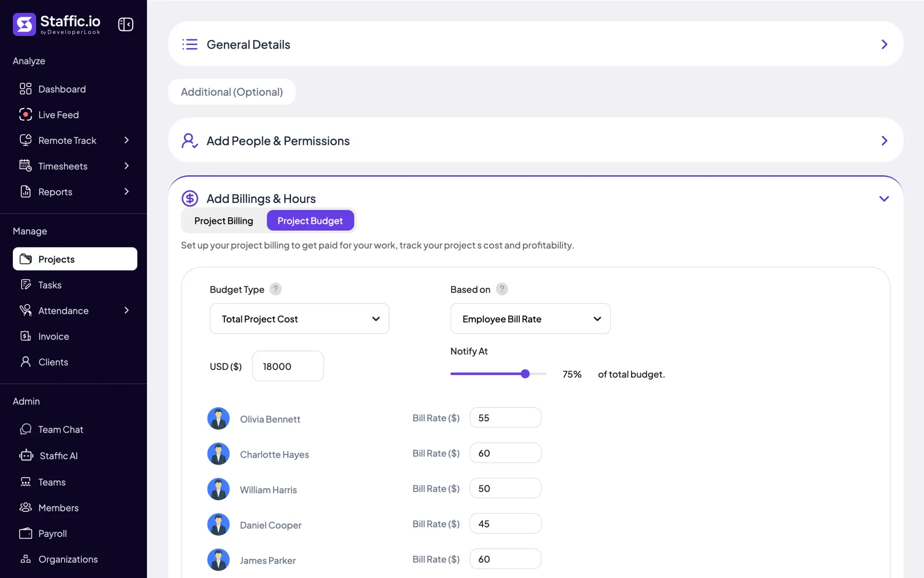Switch to the Project Billing tab

224,221
